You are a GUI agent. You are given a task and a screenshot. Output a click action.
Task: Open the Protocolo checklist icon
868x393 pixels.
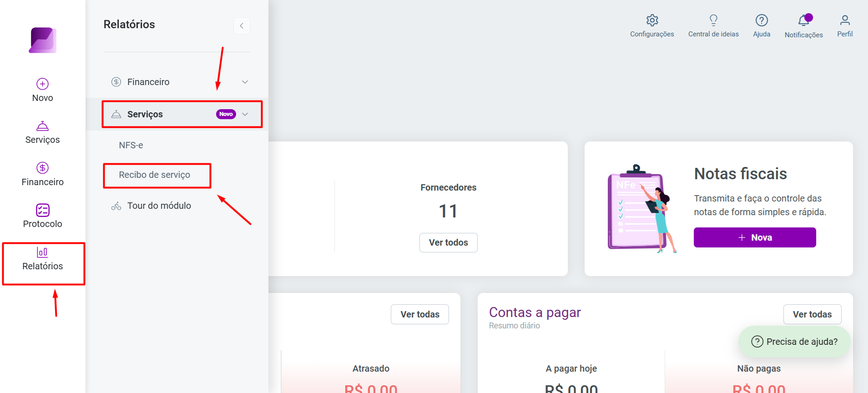click(43, 210)
